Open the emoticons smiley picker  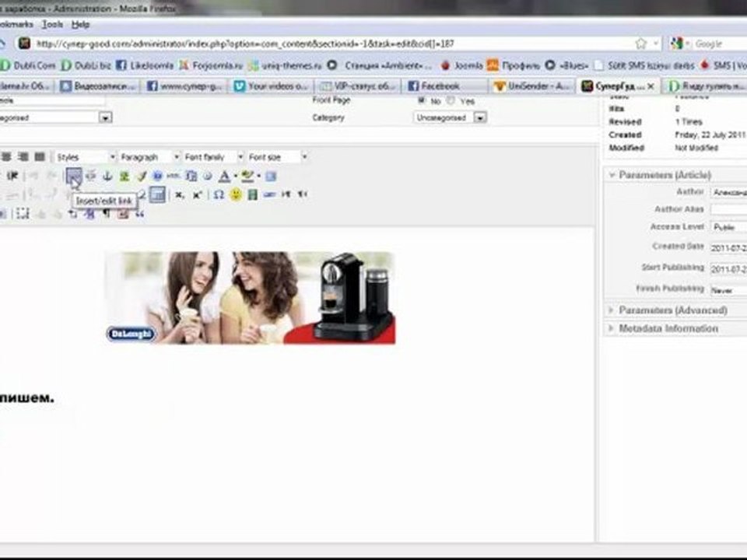[x=236, y=194]
